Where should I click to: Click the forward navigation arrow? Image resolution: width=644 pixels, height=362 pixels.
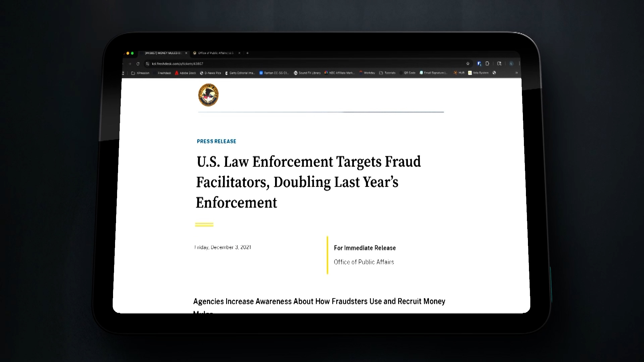click(130, 64)
